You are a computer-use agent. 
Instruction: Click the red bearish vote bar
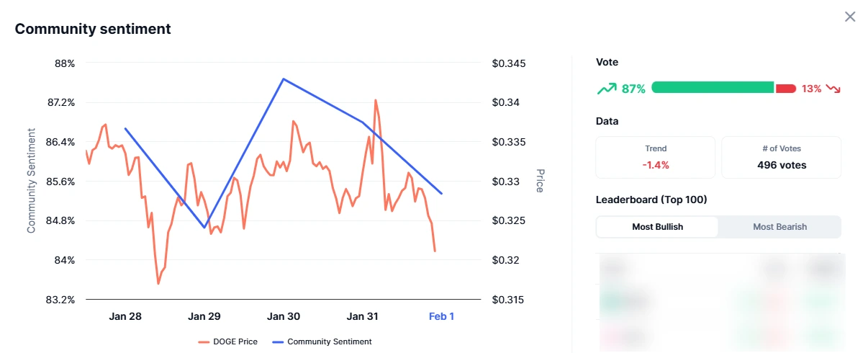[785, 89]
